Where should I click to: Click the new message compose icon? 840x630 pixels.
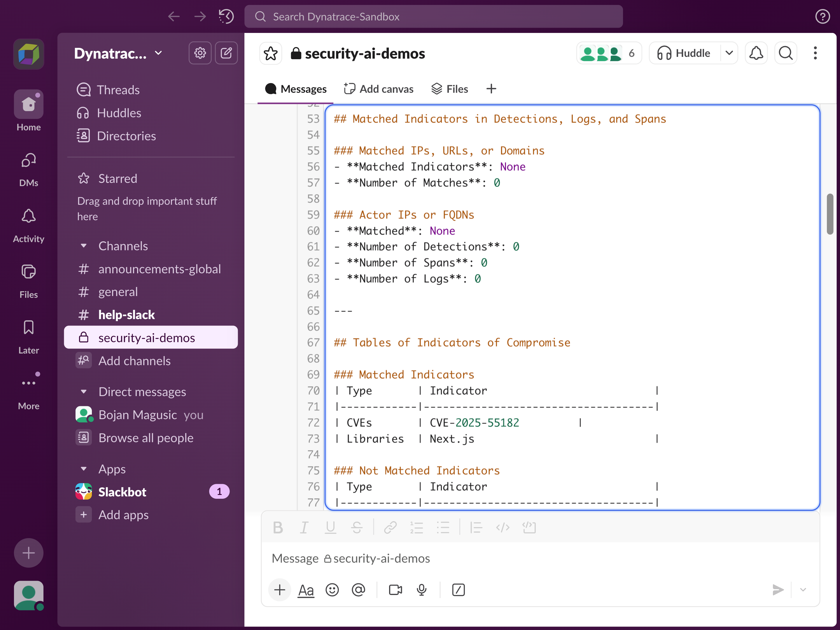pos(226,53)
